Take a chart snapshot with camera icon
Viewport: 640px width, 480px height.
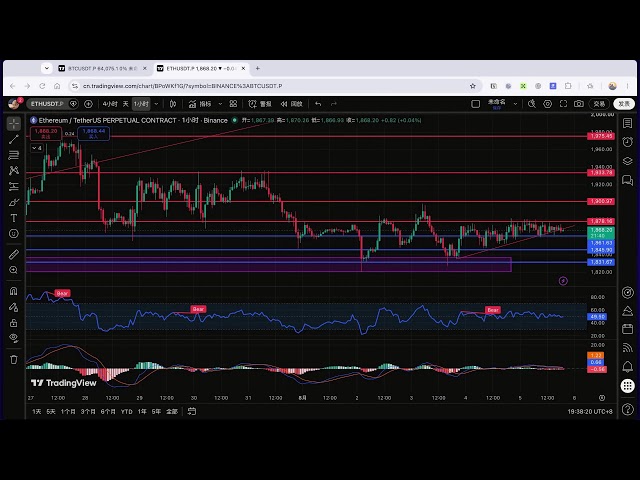point(578,104)
